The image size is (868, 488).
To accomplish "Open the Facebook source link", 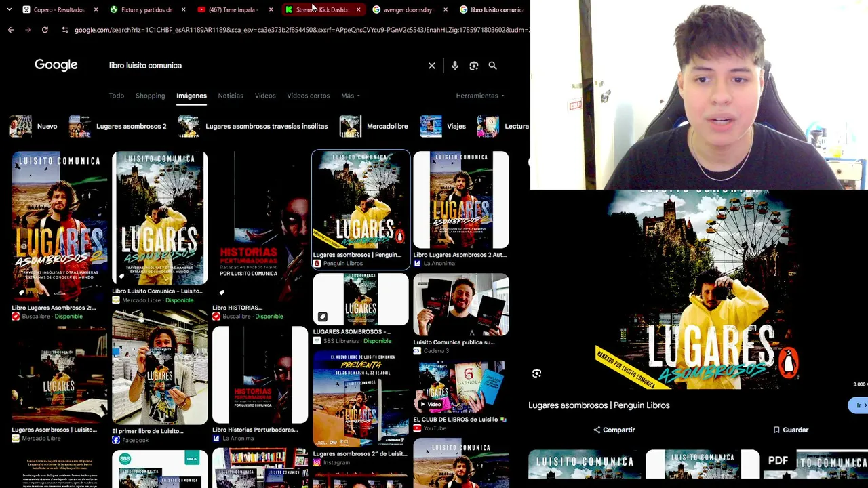I will 130,440.
